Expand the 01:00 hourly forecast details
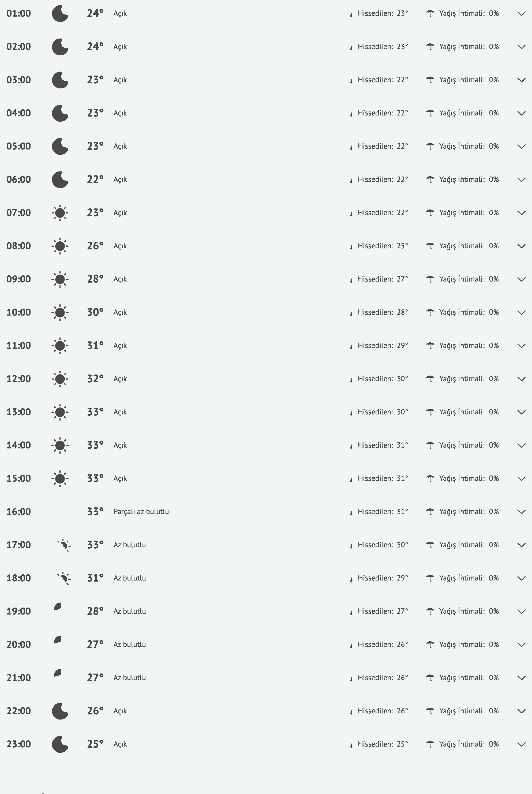Viewport: 532px width, 794px height. click(521, 14)
